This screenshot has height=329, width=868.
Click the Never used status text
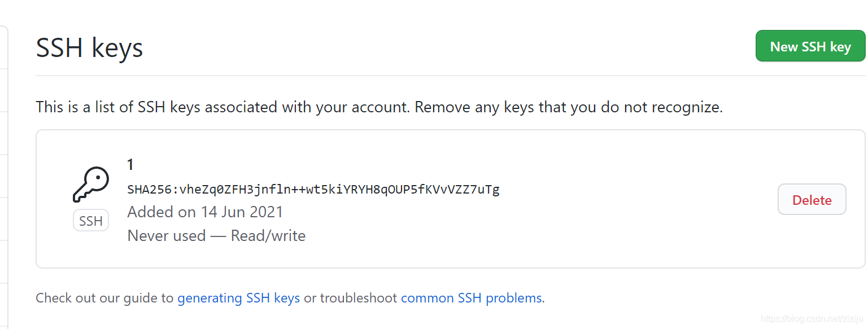click(x=167, y=235)
